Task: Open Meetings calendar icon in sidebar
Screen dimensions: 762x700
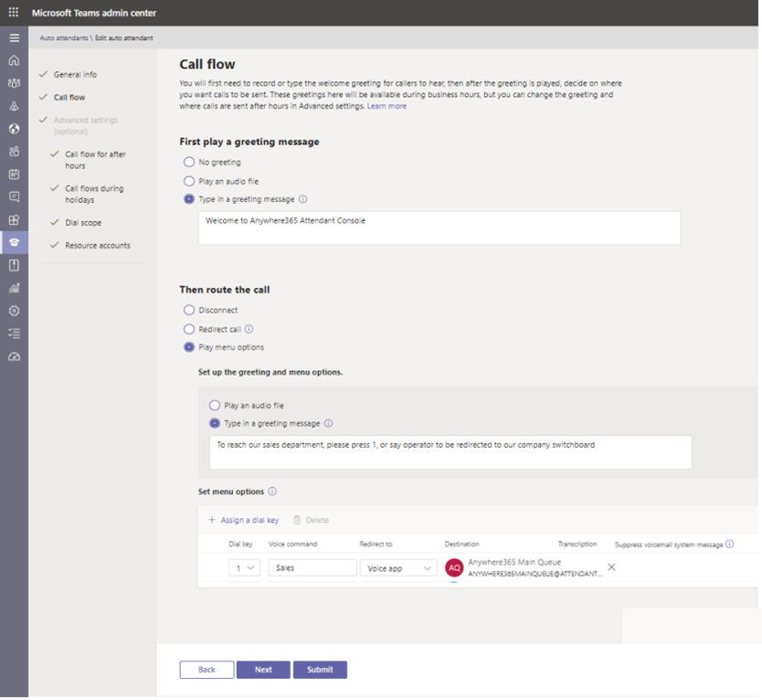Action: tap(14, 174)
